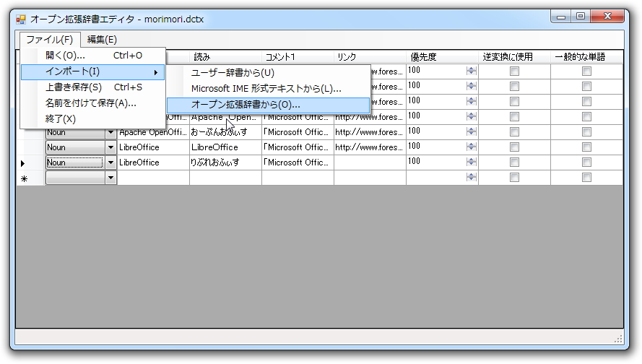Toggle 逆変換に使用 for Apache Open... reading row
Viewport: 642px width, 364px height.
(514, 117)
